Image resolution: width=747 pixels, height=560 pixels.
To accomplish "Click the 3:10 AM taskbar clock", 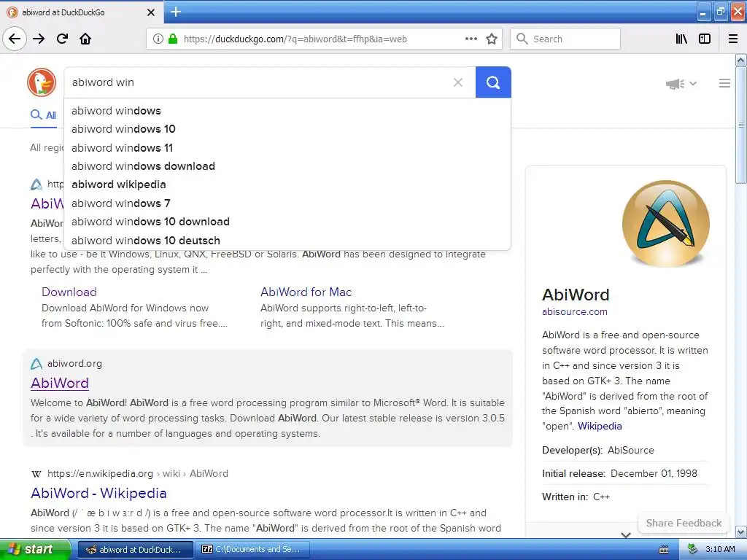I will 720,550.
